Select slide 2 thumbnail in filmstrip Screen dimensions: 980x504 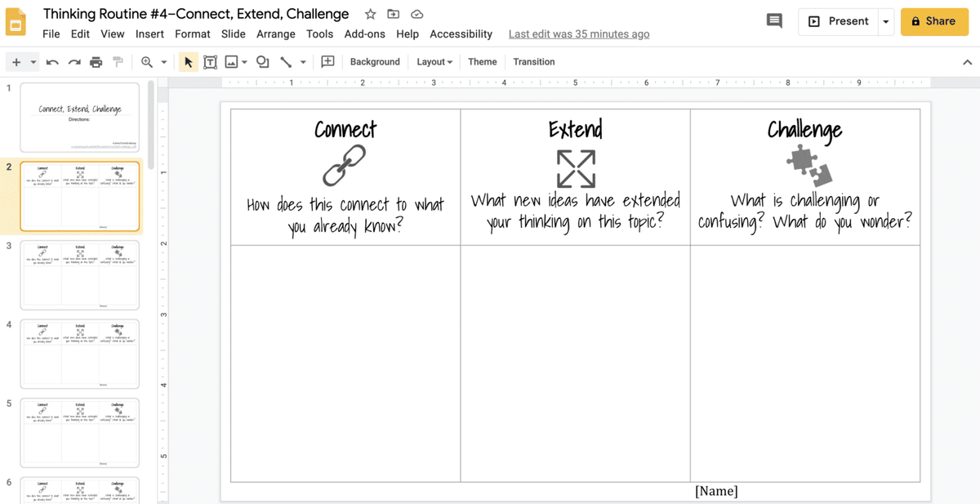(x=80, y=196)
